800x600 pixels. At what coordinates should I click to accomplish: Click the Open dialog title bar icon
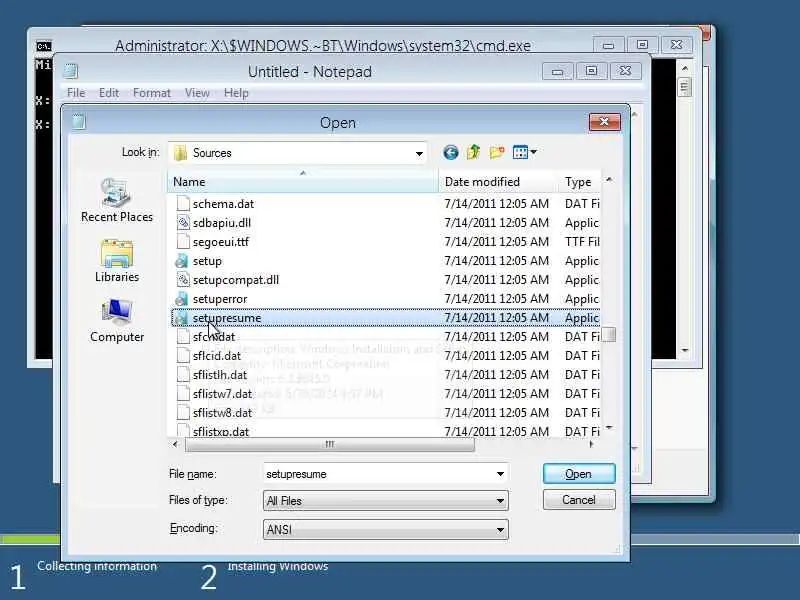pos(78,121)
